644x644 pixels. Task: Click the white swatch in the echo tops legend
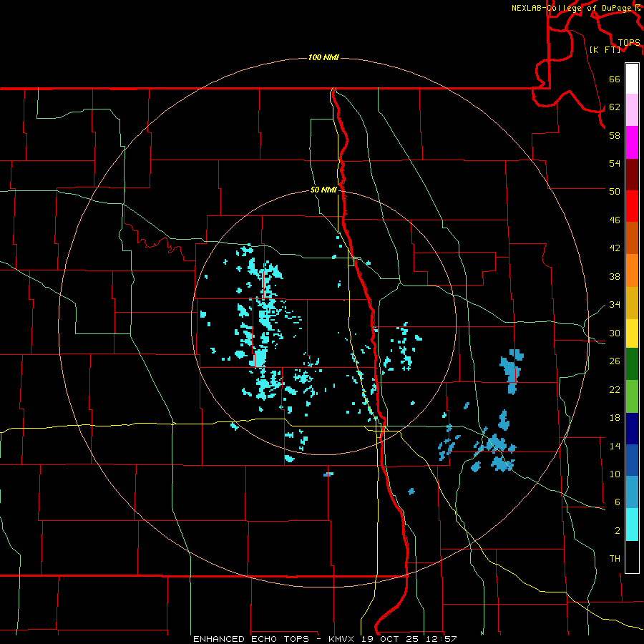point(632,79)
